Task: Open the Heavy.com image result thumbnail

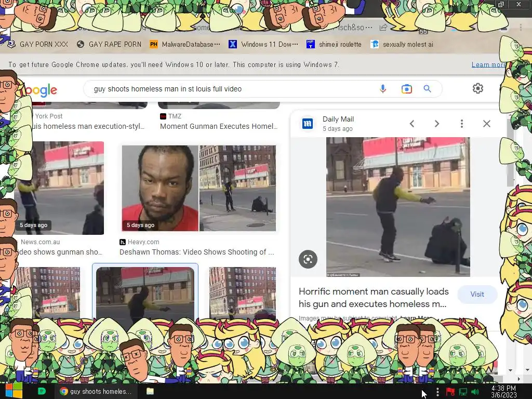Action: tap(199, 188)
